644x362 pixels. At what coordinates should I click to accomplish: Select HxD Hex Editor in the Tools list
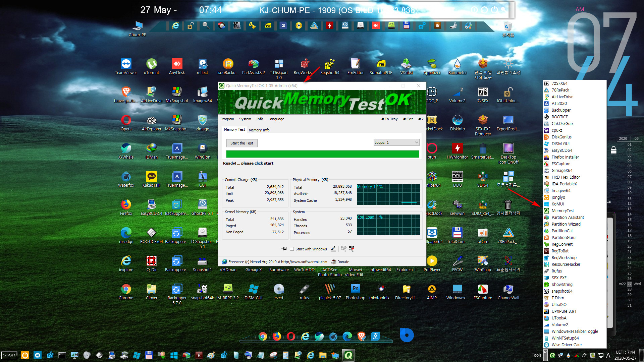574,177
